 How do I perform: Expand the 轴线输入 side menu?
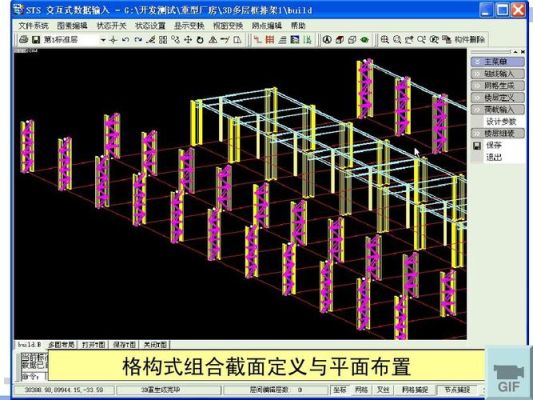tap(498, 73)
